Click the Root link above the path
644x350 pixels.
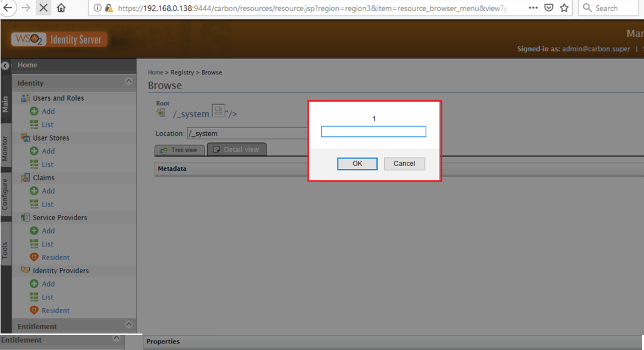(163, 103)
